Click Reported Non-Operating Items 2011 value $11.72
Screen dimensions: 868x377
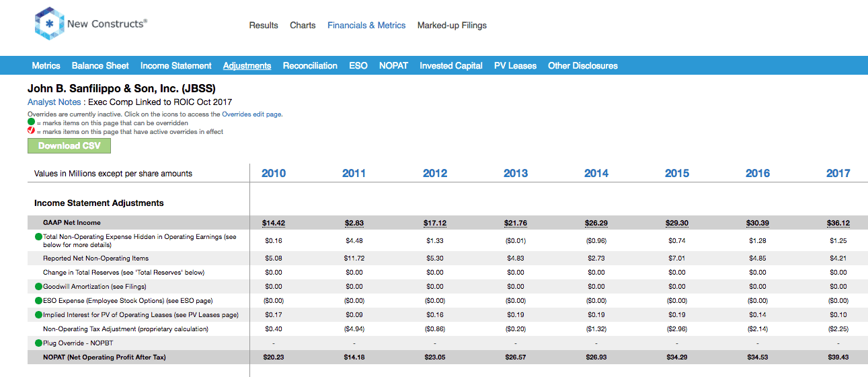(354, 259)
